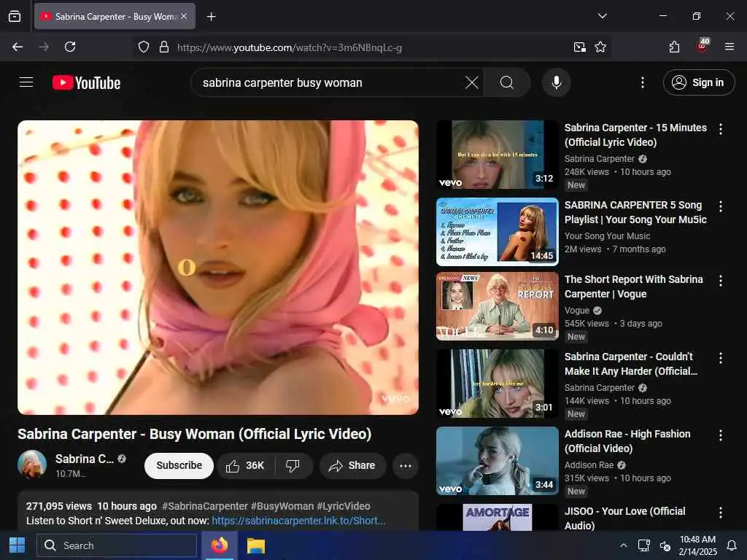Open muted volume icon in system tray
Image resolution: width=747 pixels, height=560 pixels.
(x=665, y=545)
